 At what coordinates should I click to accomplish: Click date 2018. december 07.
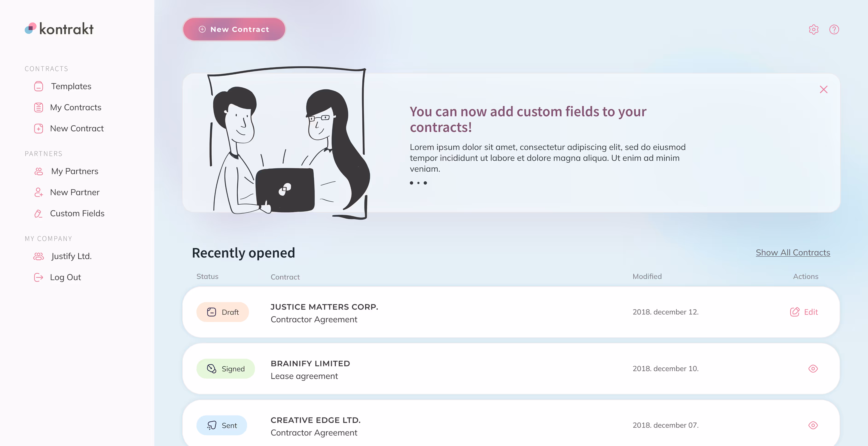(x=665, y=425)
